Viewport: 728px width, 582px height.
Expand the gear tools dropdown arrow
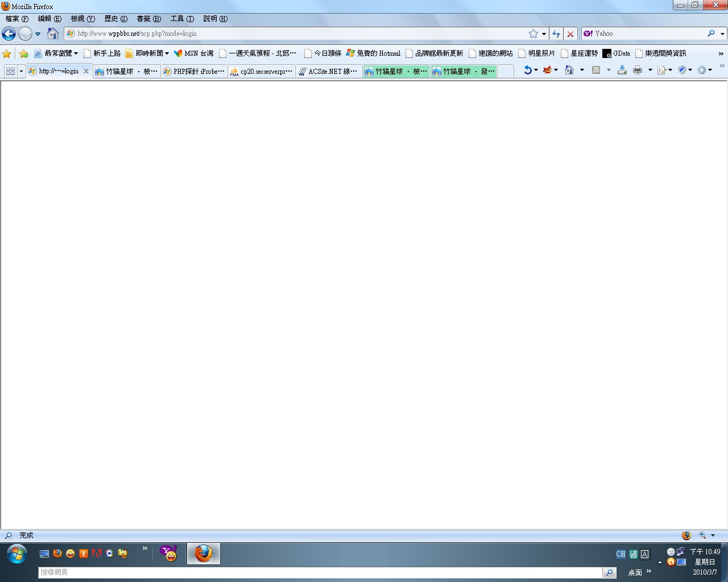click(x=710, y=70)
